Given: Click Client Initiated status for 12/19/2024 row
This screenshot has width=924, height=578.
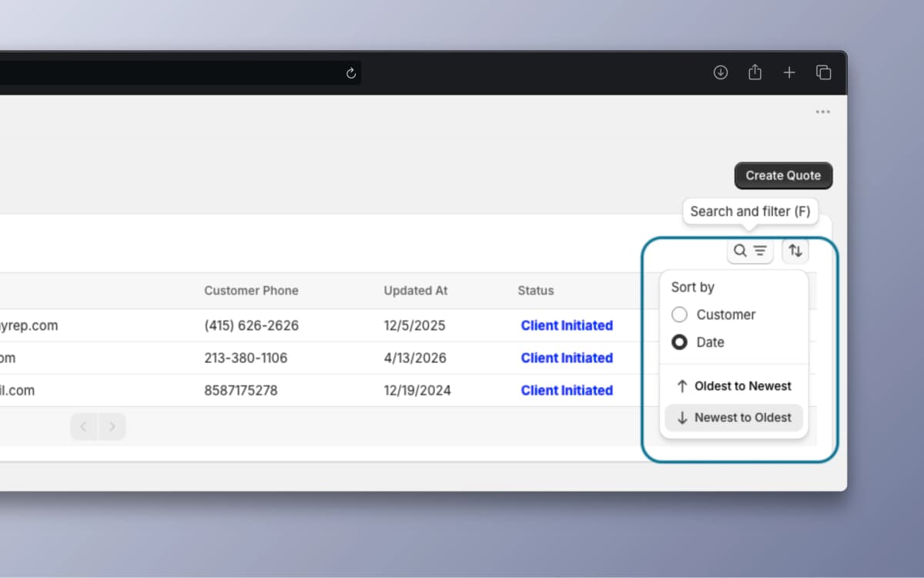Looking at the screenshot, I should pyautogui.click(x=567, y=390).
